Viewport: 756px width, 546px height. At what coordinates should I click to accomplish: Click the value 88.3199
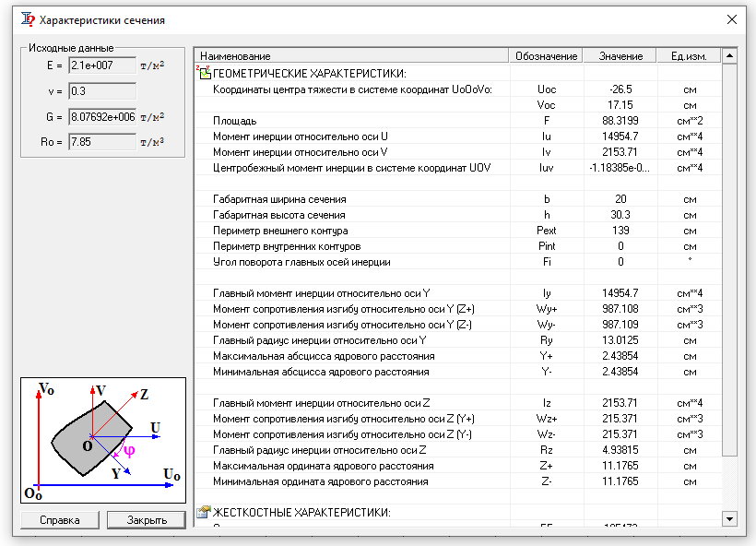point(620,121)
